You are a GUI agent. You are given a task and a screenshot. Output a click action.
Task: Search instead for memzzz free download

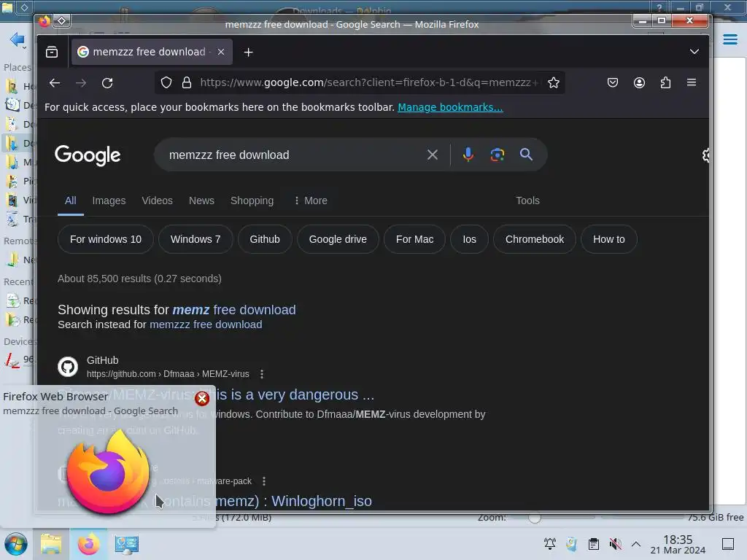(206, 324)
